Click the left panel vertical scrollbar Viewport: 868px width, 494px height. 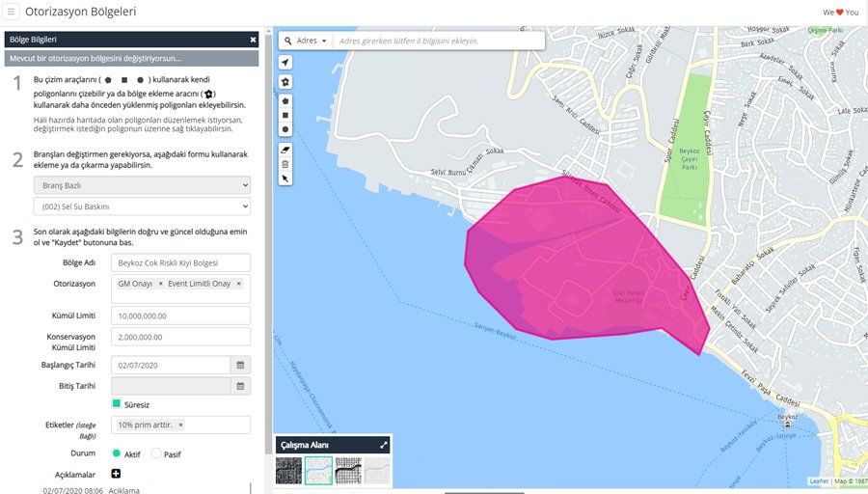268,244
